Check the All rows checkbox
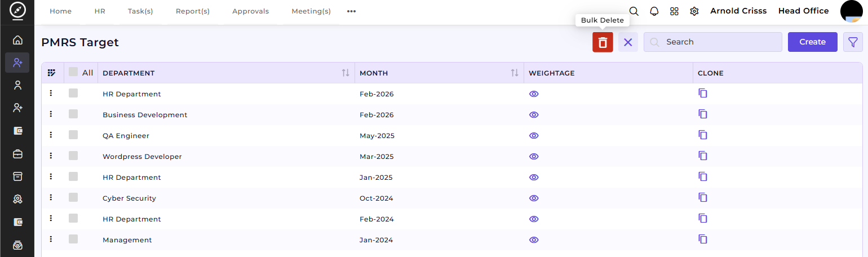868x257 pixels. tap(73, 72)
